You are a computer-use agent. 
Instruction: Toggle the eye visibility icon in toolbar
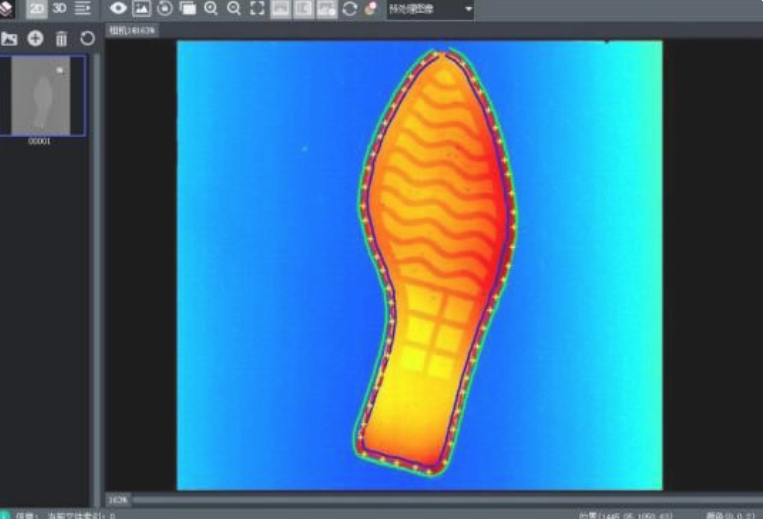click(x=119, y=9)
